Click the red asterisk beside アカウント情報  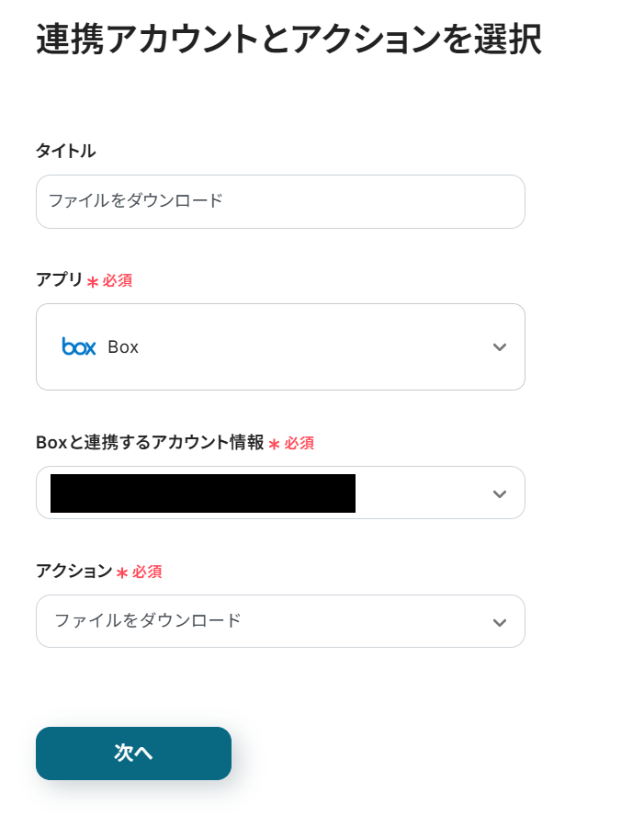274,445
